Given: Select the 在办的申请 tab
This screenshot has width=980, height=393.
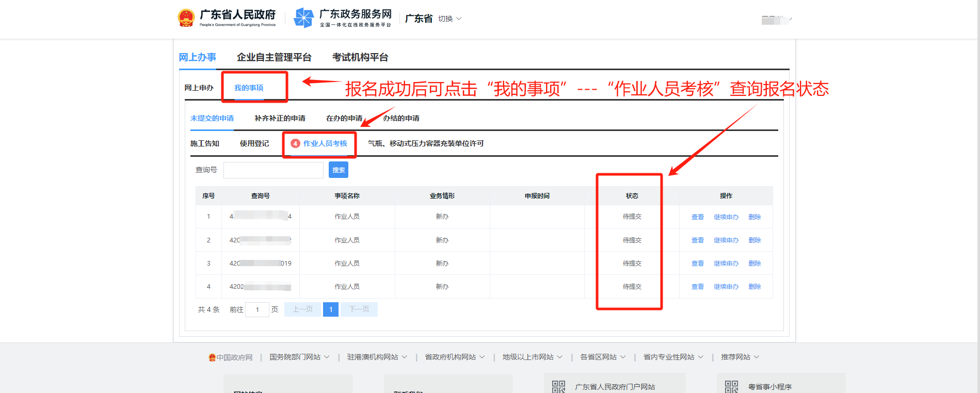Looking at the screenshot, I should 344,118.
